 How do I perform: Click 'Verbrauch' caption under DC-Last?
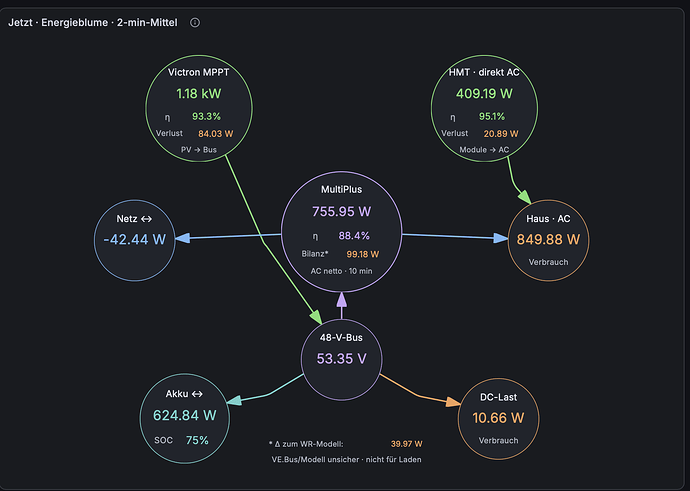tap(499, 441)
